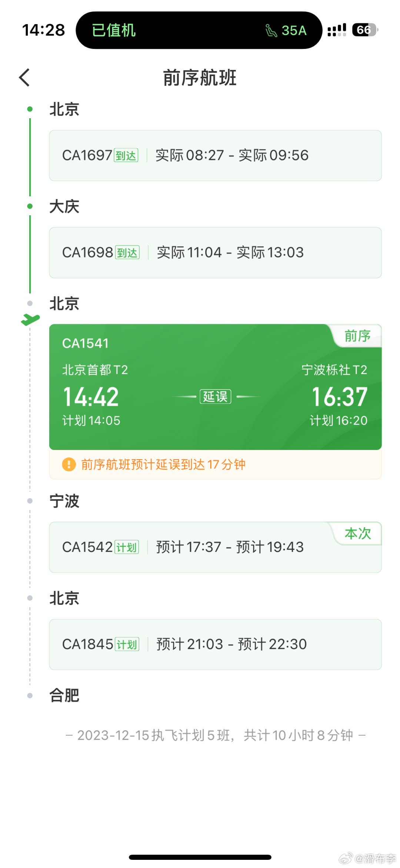Tap the delay notice about 17 minutes
This screenshot has height=868, width=400.
tap(215, 464)
